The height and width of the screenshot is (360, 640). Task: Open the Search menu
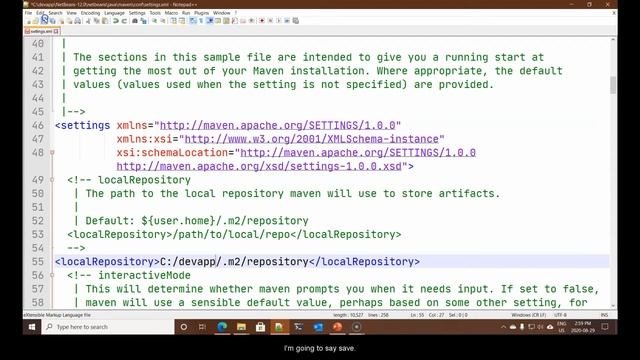tap(55, 13)
